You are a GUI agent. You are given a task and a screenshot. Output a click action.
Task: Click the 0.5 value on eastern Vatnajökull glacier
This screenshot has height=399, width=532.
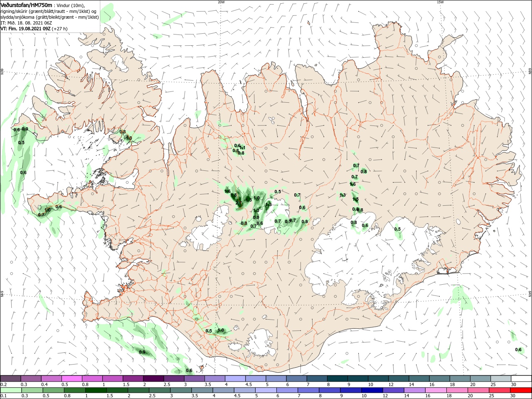coord(397,229)
